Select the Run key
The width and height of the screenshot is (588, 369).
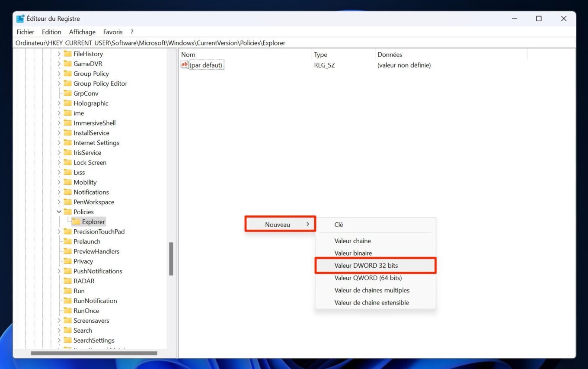pyautogui.click(x=79, y=291)
